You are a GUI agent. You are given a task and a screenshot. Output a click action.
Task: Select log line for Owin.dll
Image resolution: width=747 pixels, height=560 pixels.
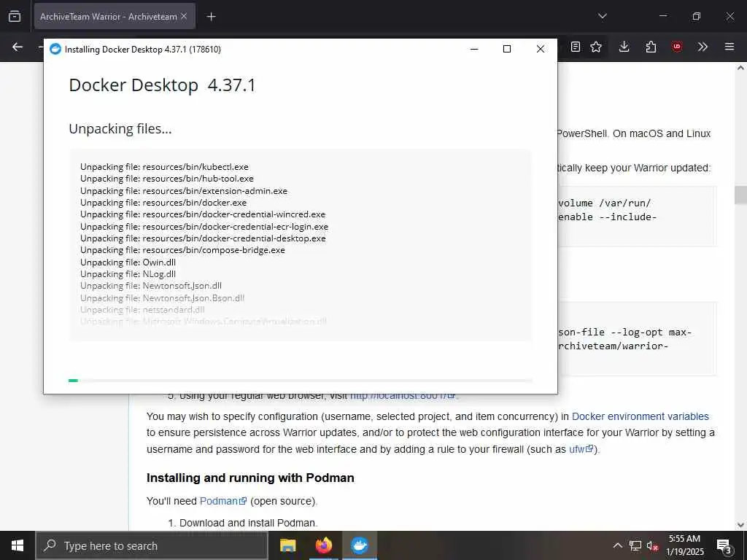[x=128, y=262]
